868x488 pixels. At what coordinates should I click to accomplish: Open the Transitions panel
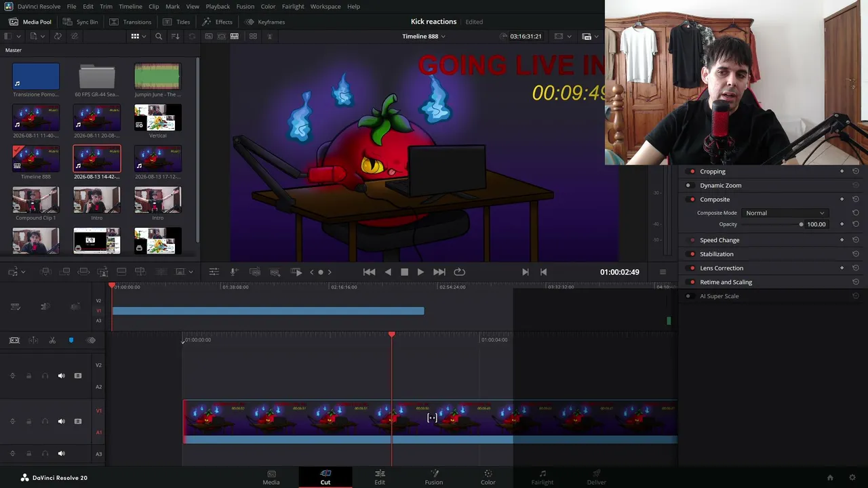tap(130, 22)
